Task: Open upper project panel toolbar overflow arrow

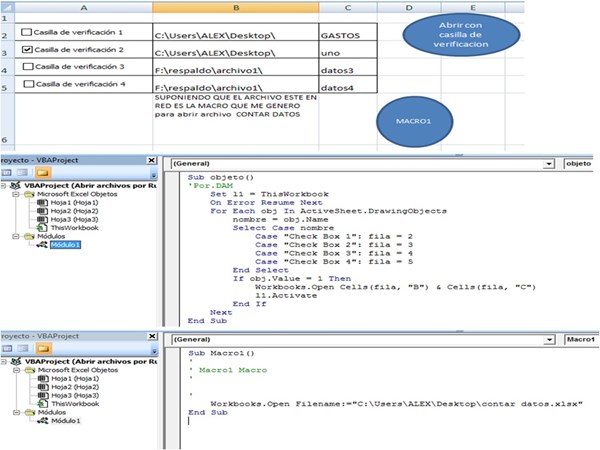Action: click(153, 175)
